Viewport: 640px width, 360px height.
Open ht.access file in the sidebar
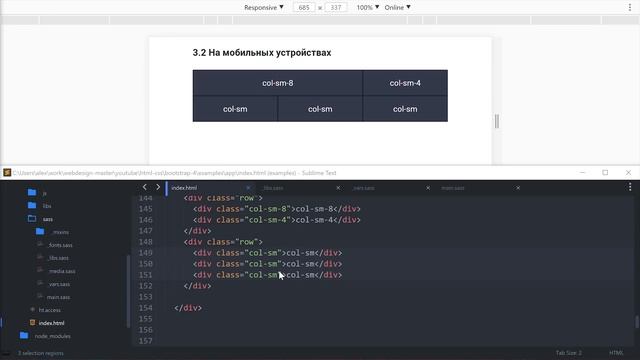tap(49, 310)
